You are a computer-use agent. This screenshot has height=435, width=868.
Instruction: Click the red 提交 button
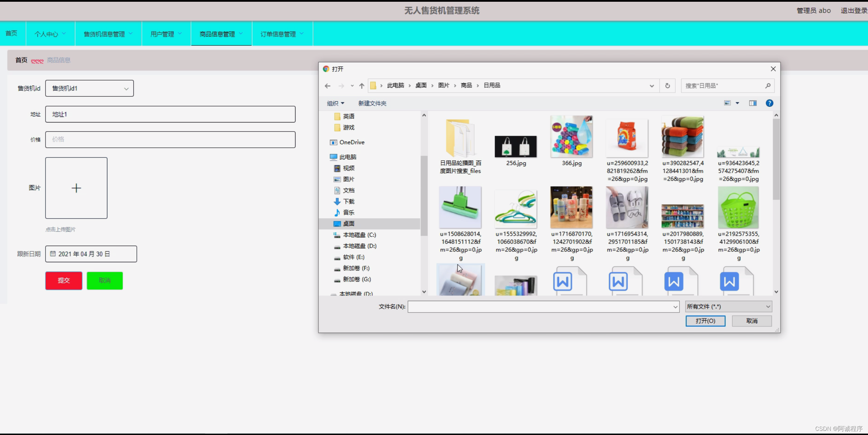64,280
